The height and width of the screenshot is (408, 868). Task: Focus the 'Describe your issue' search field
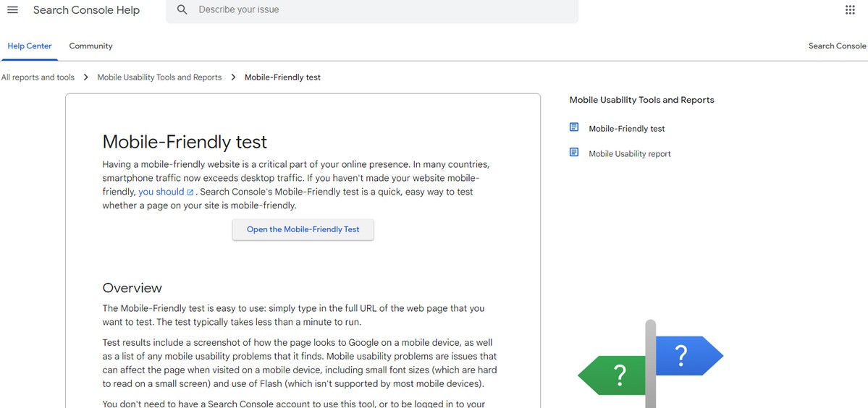pyautogui.click(x=372, y=11)
